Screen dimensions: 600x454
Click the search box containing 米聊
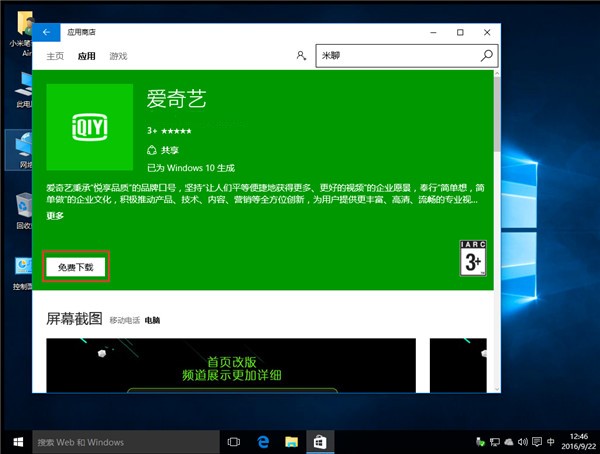click(x=407, y=56)
